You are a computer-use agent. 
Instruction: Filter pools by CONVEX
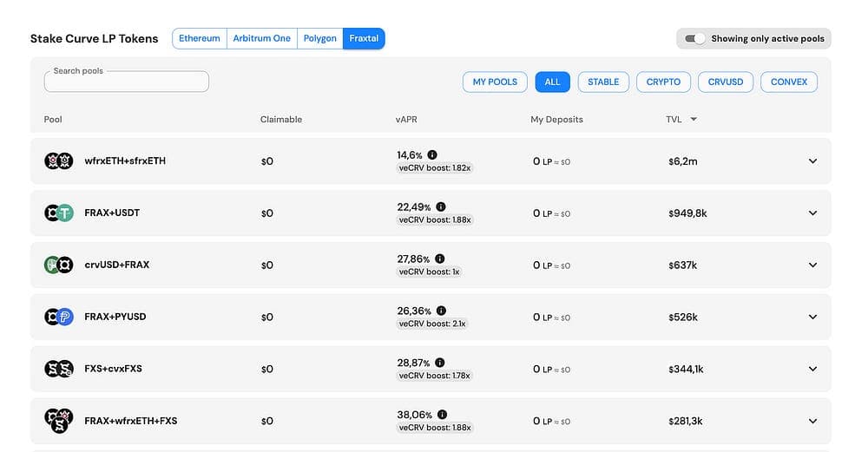pyautogui.click(x=789, y=82)
